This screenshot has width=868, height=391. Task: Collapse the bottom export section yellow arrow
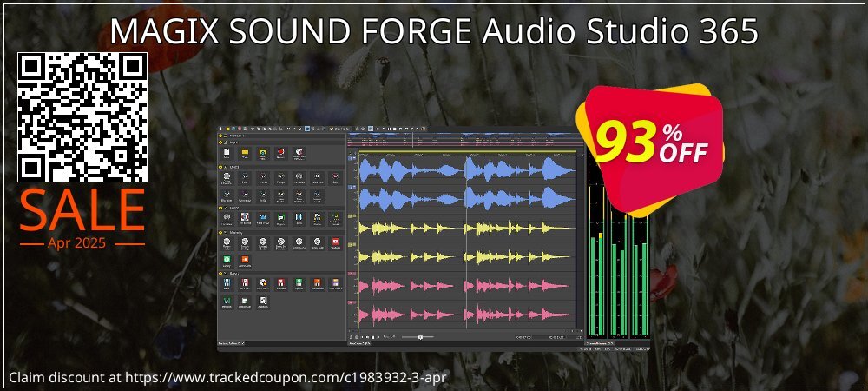[220, 273]
